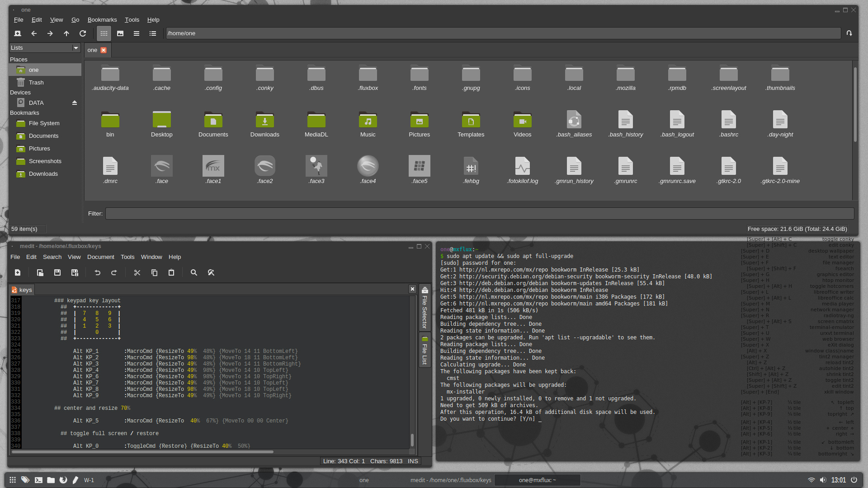This screenshot has width=868, height=488.
Task: Launch terminal from panel icon
Action: tap(38, 480)
